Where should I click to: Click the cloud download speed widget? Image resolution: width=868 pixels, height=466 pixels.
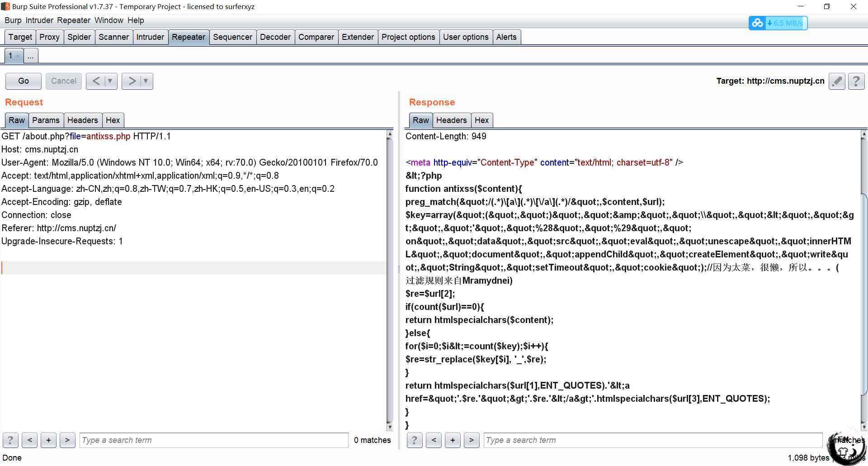pos(778,23)
